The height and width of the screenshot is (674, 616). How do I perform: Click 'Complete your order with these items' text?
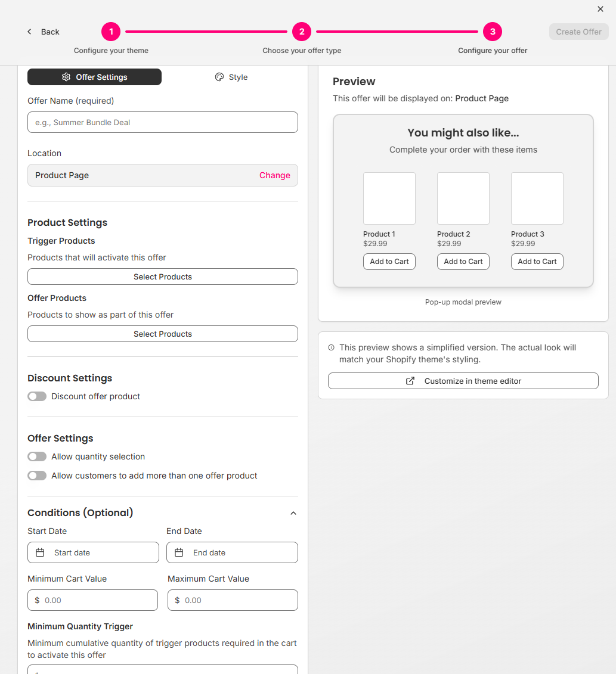463,150
